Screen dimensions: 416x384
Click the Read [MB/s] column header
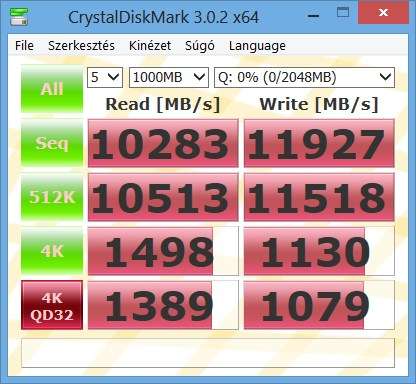coord(163,104)
